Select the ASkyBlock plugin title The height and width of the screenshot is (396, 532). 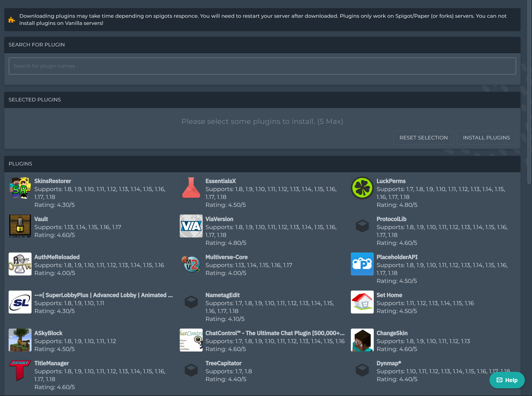tap(48, 333)
